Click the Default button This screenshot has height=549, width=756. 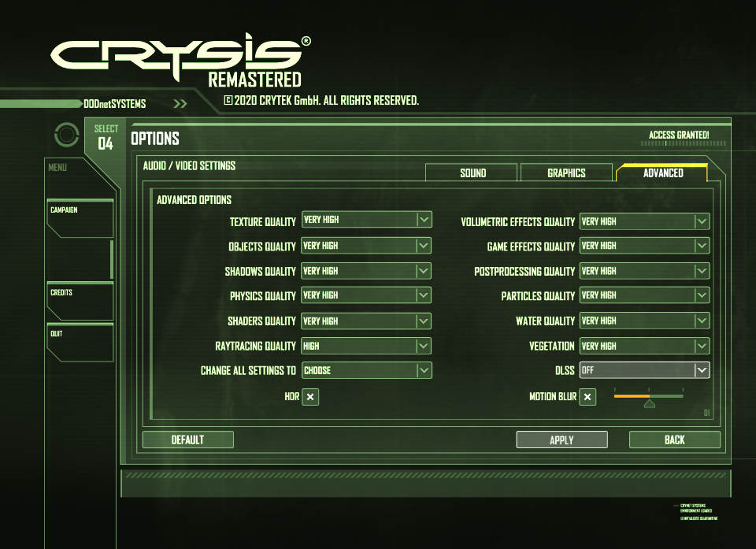[188, 440]
